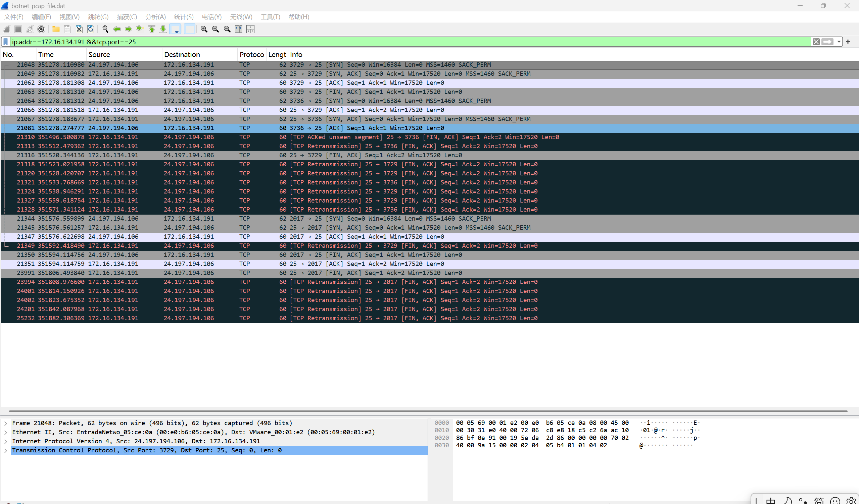Open the display filter history dropdown

click(x=839, y=42)
